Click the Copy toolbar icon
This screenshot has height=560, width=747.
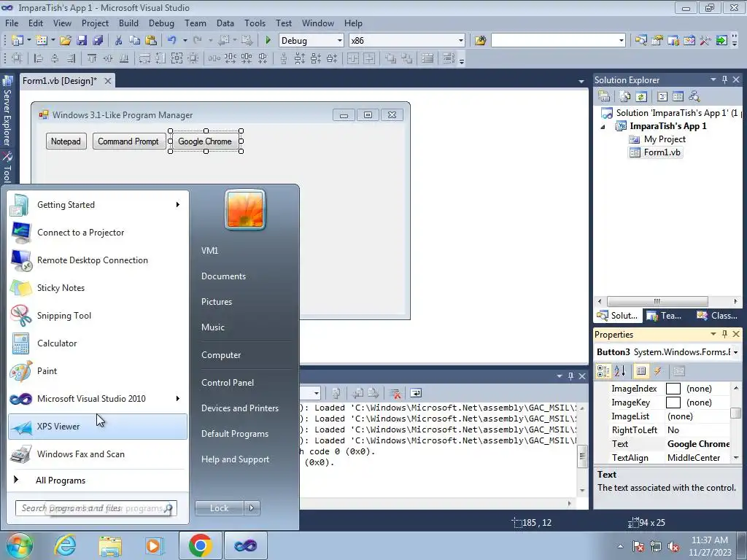pyautogui.click(x=134, y=41)
